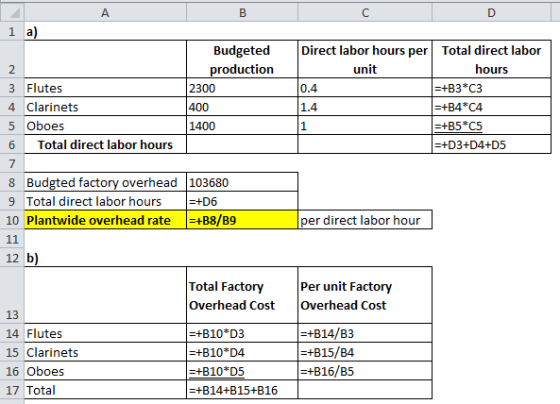This screenshot has height=404, width=560.
Task: Click cell with value 400
Action: coord(242,107)
